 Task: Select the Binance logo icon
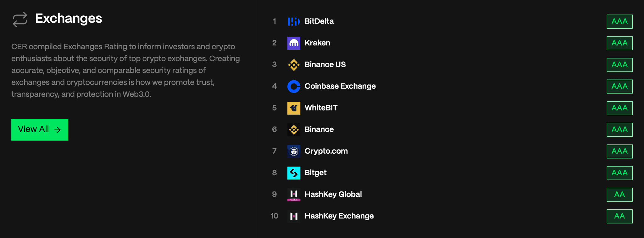294,129
